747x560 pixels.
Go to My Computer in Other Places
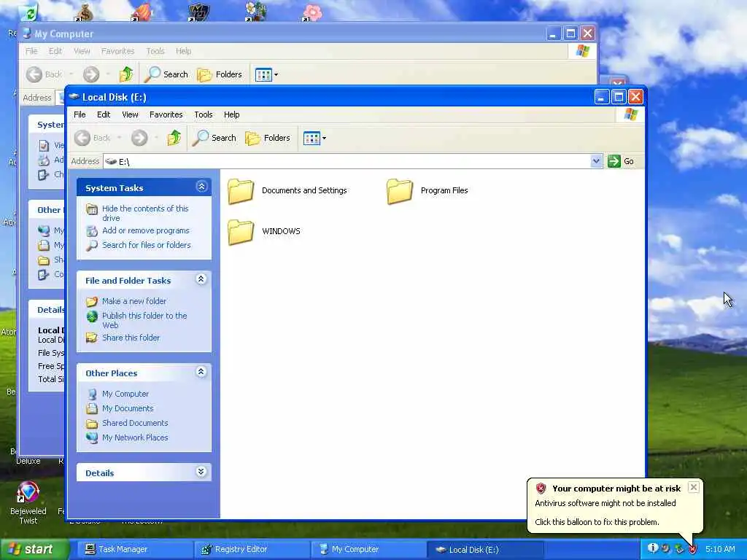tap(125, 394)
